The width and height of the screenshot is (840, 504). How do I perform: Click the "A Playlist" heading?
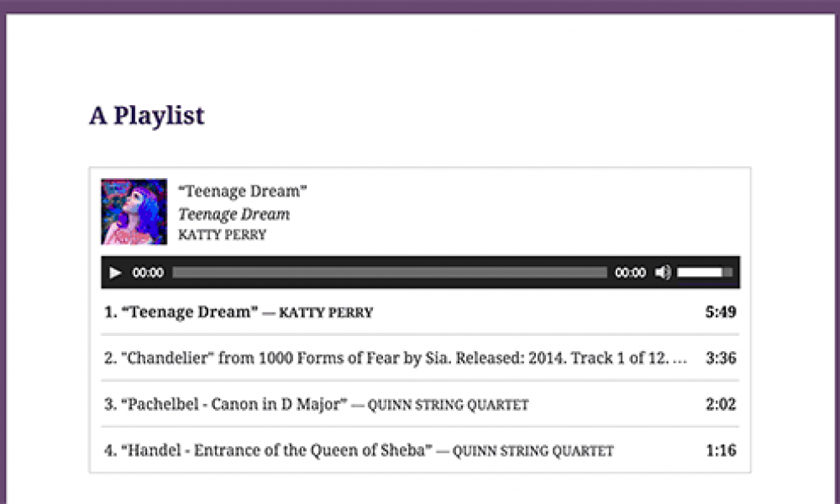[147, 115]
